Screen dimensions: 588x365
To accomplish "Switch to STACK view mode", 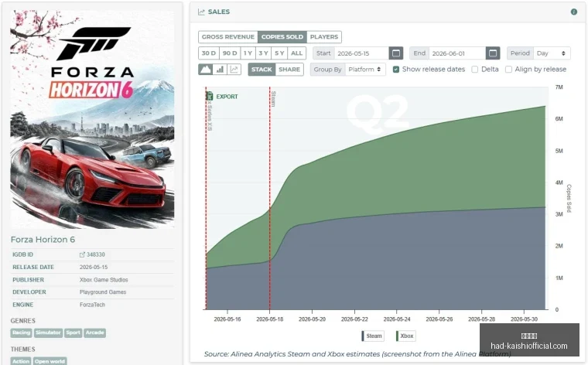I will click(262, 70).
